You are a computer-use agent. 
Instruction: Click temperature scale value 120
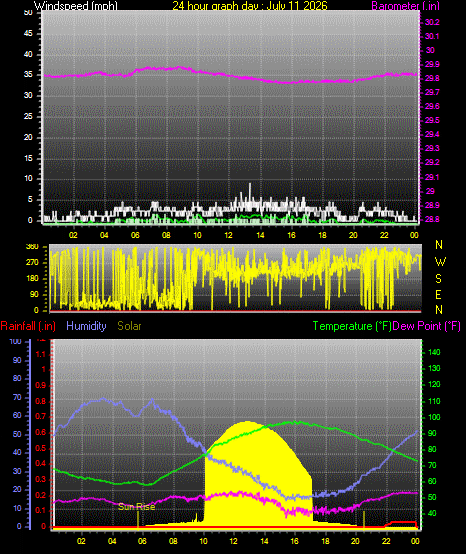434,384
